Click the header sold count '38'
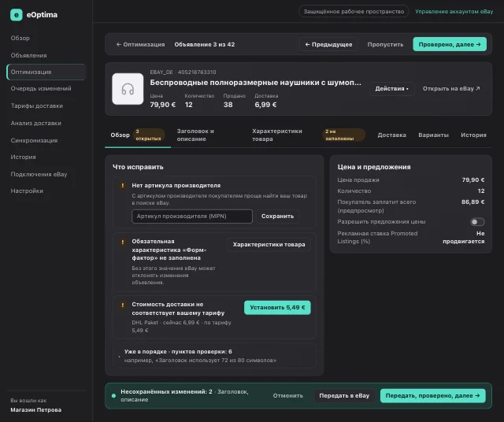Screen dimensions: 504x422 228,105
